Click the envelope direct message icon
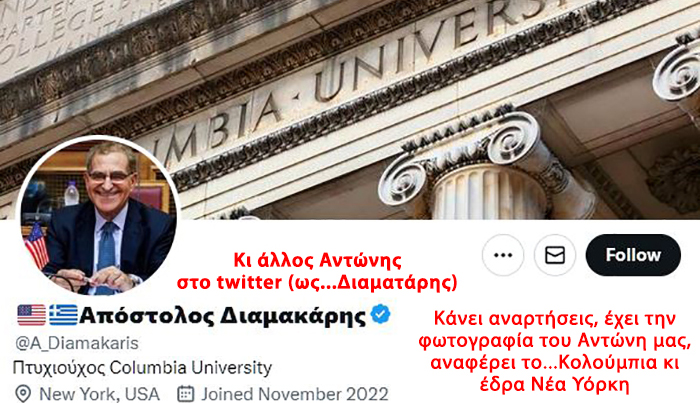The image size is (700, 403). point(555,255)
